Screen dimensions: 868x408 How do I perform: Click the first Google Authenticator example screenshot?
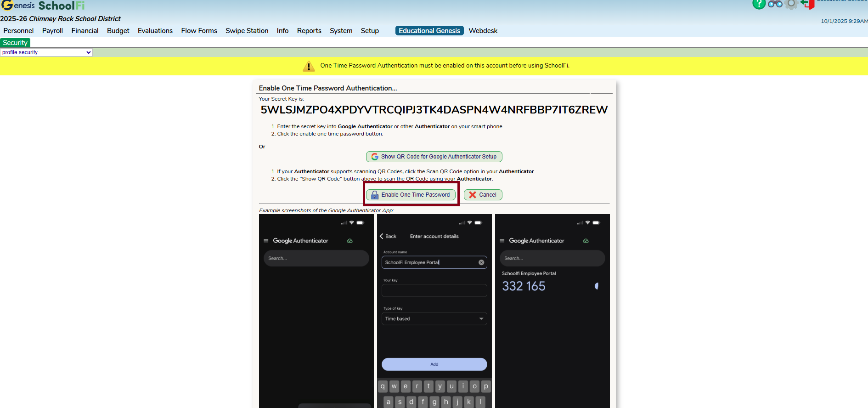click(316, 311)
